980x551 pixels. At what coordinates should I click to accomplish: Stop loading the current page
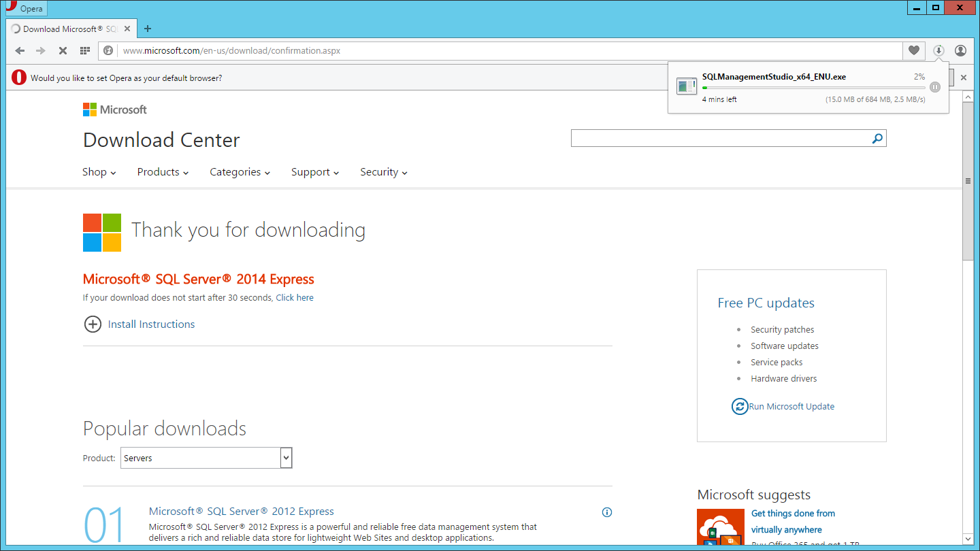pos(63,50)
